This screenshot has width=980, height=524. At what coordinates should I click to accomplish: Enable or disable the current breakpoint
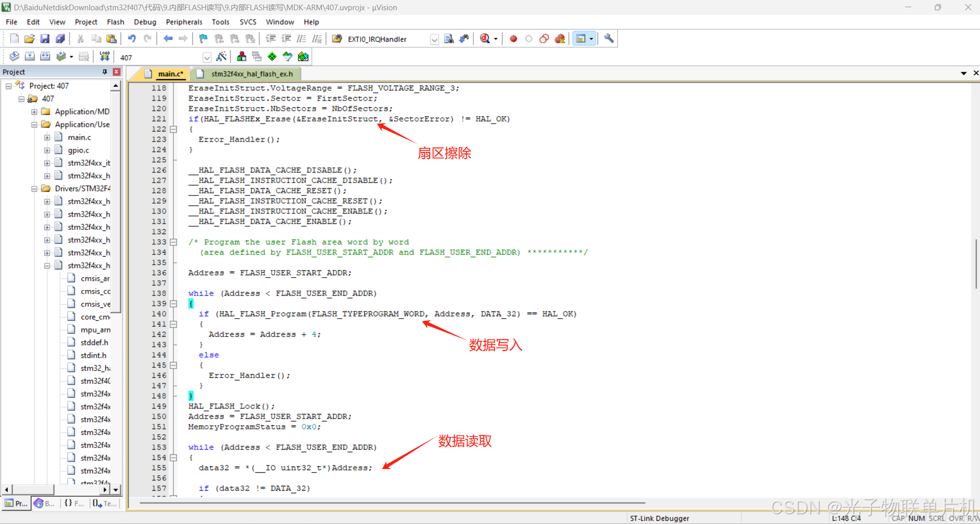(529, 38)
